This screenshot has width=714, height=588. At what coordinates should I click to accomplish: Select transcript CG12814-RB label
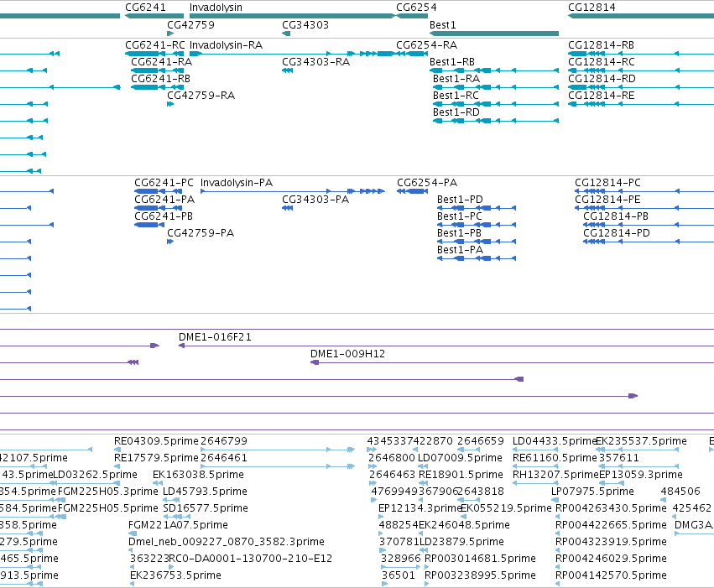pyautogui.click(x=601, y=45)
